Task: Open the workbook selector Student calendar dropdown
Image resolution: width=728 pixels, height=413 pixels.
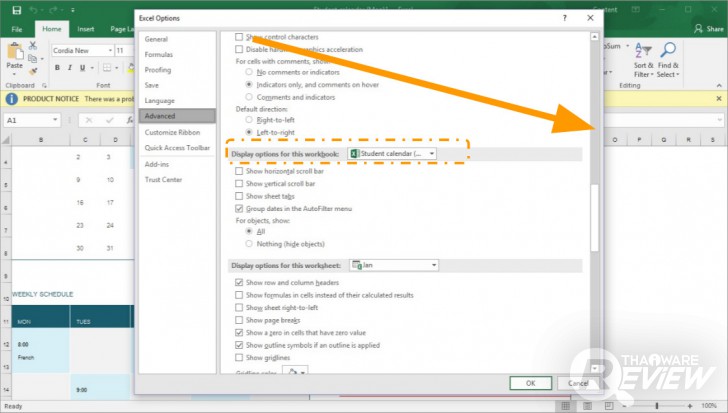Action: (392, 154)
